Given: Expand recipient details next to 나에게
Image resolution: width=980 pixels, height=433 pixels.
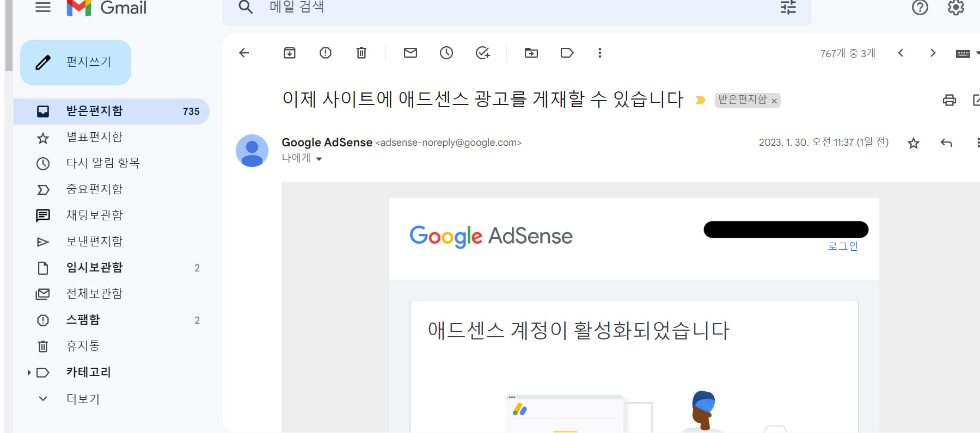Looking at the screenshot, I should [319, 159].
